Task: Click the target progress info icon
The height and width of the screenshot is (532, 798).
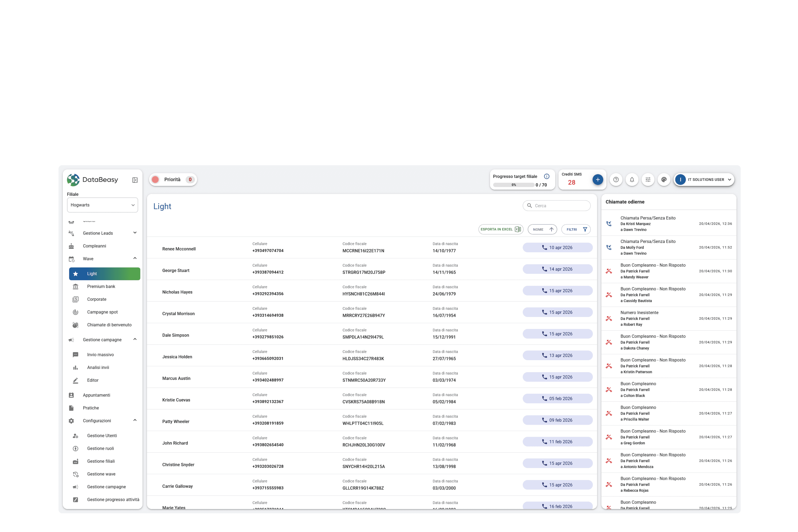Action: (x=546, y=176)
